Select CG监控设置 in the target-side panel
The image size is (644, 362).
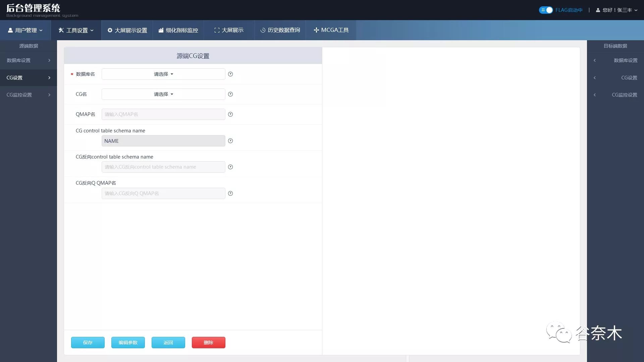point(615,95)
